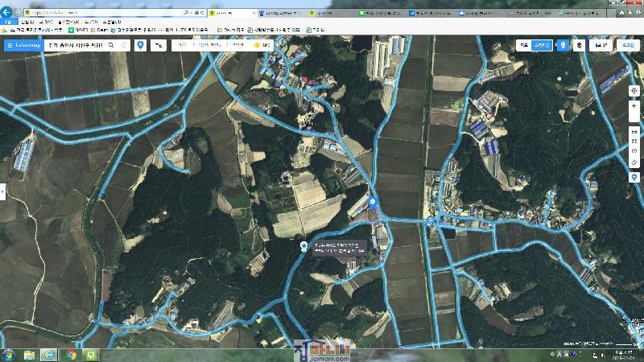Switch to the standard map view

coord(524,45)
